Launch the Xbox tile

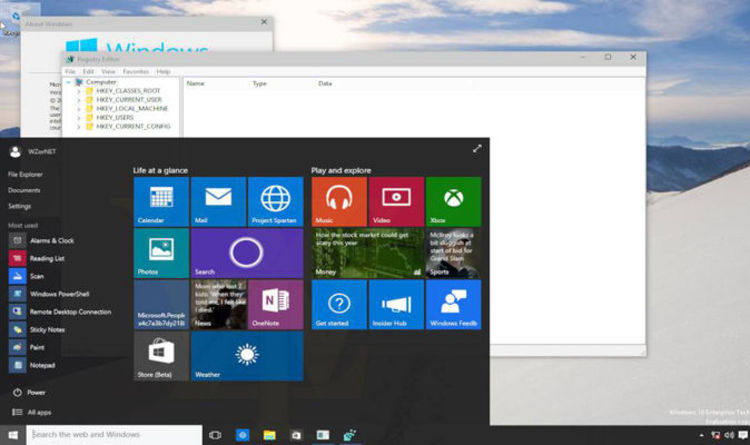pyautogui.click(x=453, y=201)
